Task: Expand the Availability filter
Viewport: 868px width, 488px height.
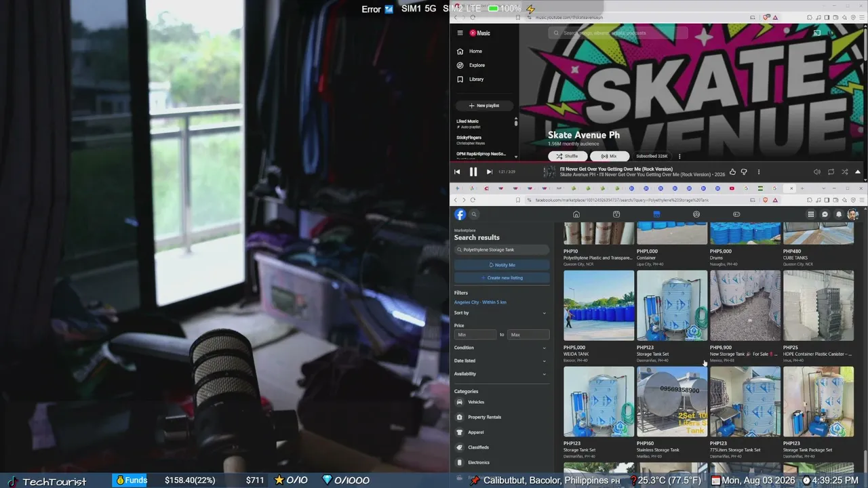Action: coord(500,374)
